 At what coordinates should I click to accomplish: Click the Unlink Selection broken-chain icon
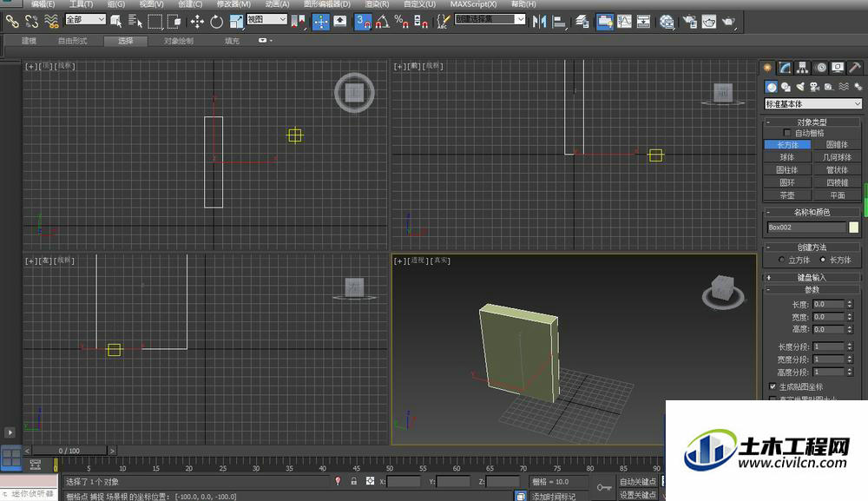31,22
